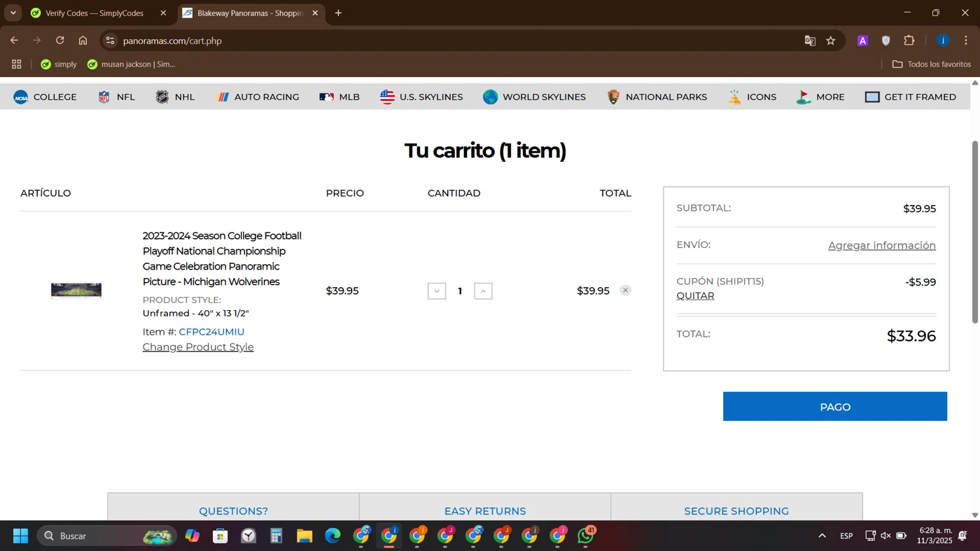Open Microsoft Edge from taskbar

(333, 536)
